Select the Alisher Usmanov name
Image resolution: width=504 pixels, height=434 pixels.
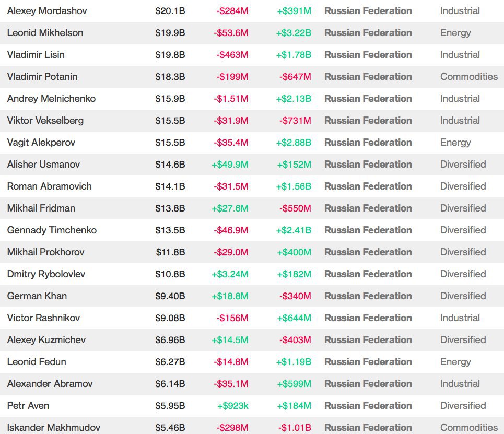pos(43,165)
